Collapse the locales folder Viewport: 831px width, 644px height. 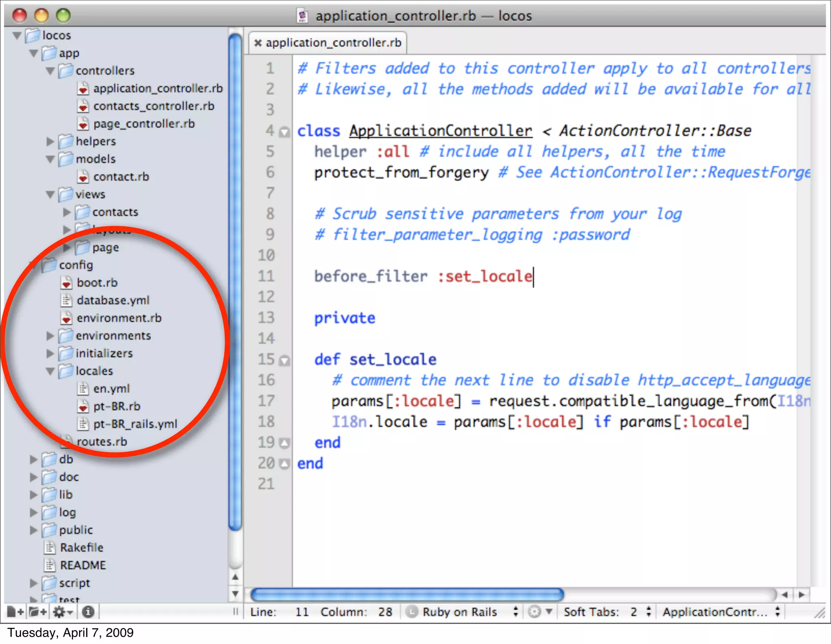coord(50,371)
